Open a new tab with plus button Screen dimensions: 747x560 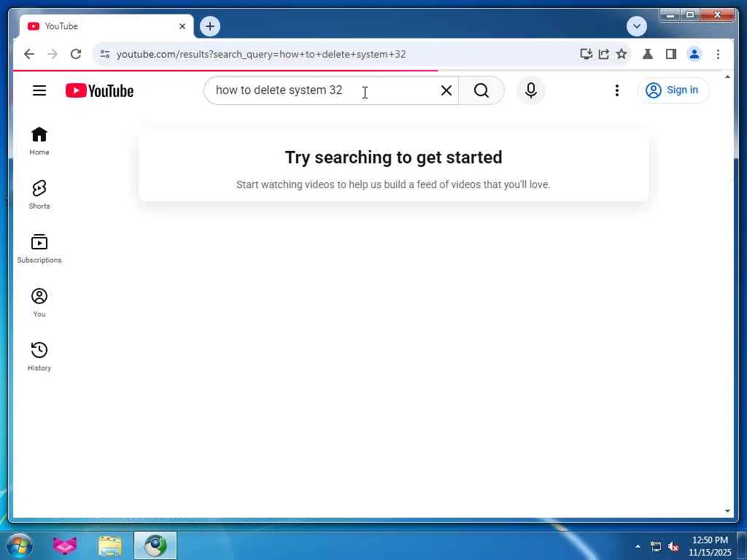tap(210, 26)
